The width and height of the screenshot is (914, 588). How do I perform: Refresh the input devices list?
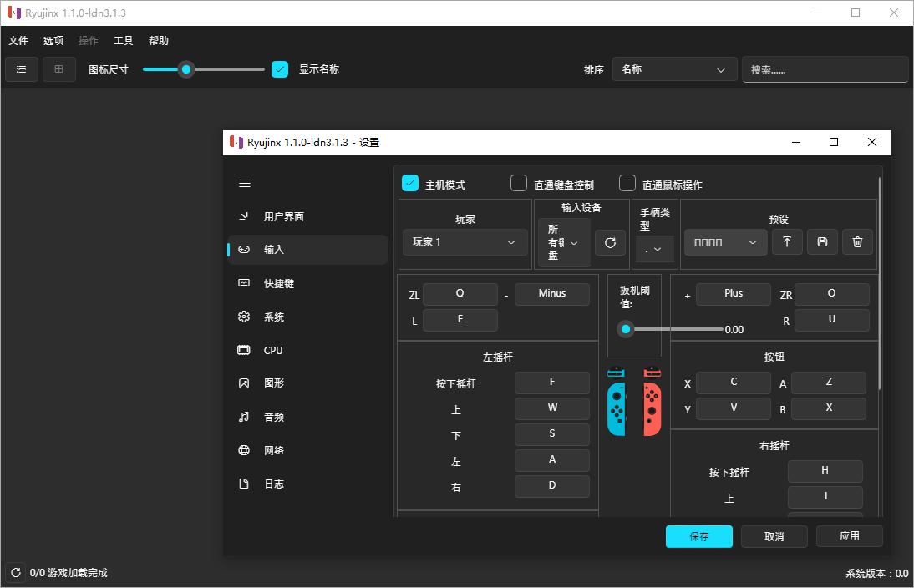coord(610,242)
